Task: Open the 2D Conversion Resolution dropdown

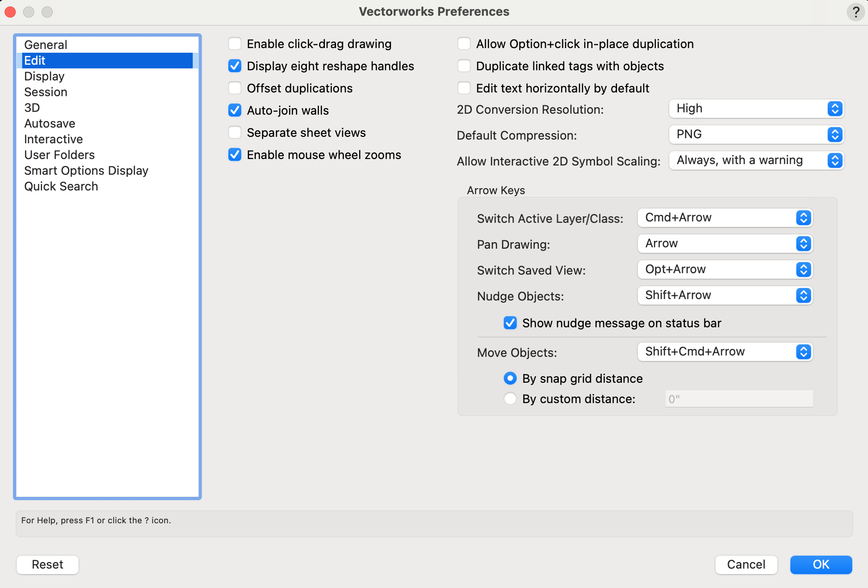Action: click(x=755, y=109)
